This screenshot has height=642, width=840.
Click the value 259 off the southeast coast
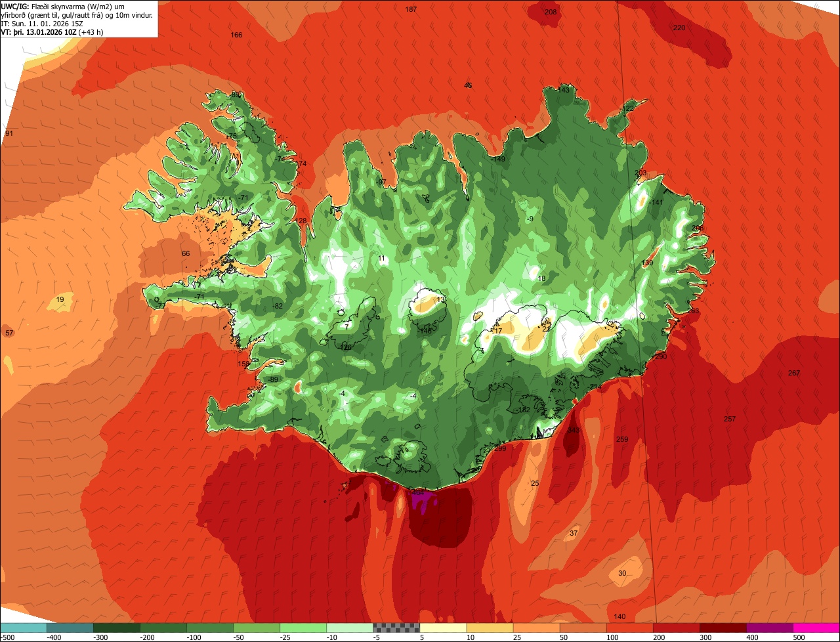(623, 439)
